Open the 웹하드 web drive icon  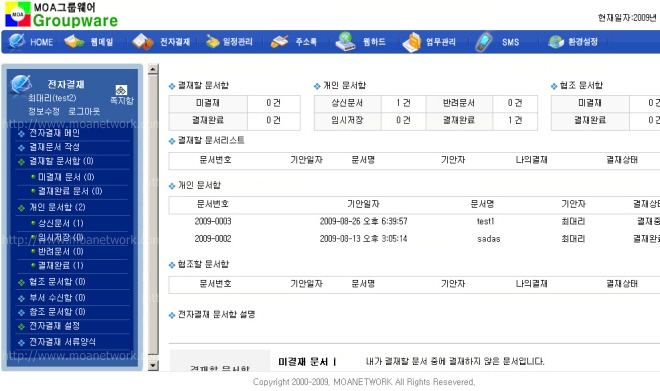pos(345,42)
